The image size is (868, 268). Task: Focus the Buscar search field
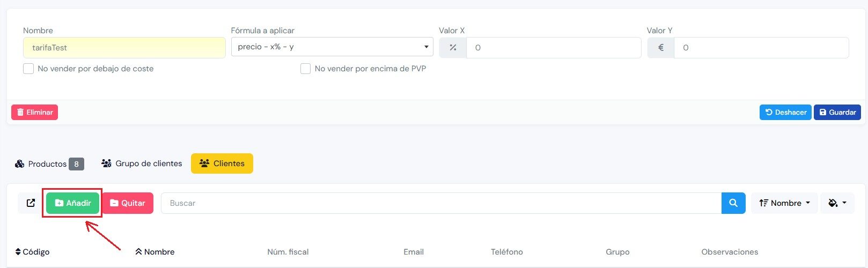tap(440, 203)
